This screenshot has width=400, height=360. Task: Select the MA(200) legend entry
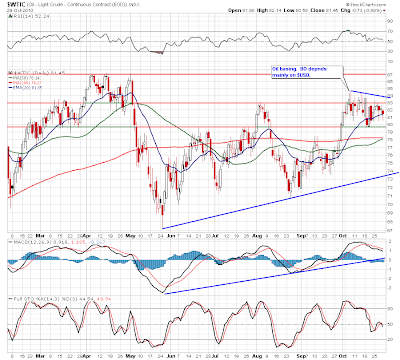pos(25,83)
